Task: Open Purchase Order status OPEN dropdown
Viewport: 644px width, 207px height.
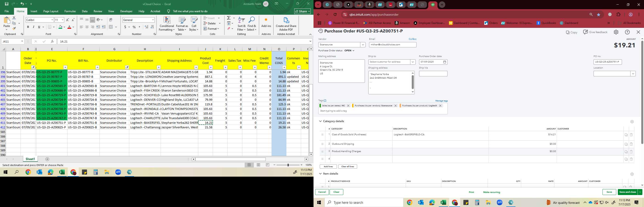Action: pyautogui.click(x=349, y=51)
